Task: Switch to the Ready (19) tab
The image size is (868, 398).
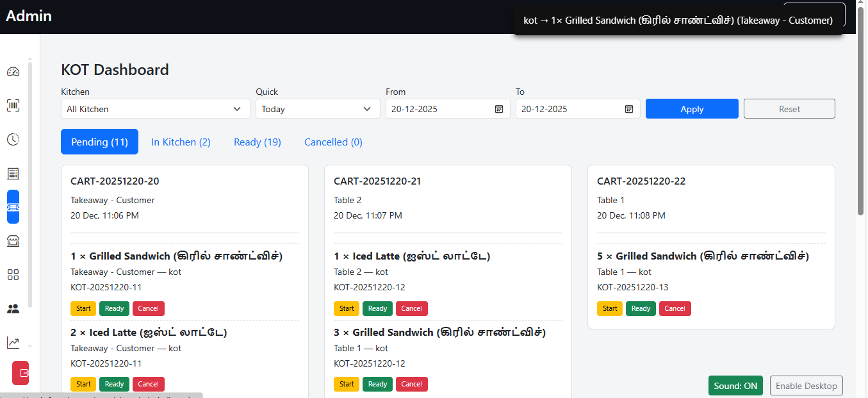Action: [x=257, y=142]
